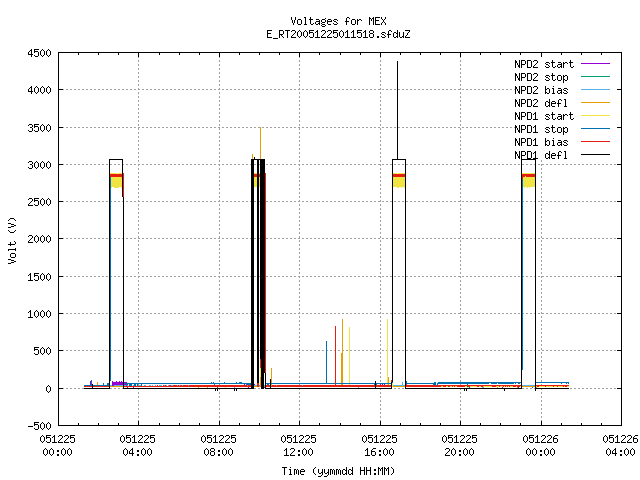Click the chart title 'Voltages for MEX'
This screenshot has width=640, height=480.
coord(338,21)
